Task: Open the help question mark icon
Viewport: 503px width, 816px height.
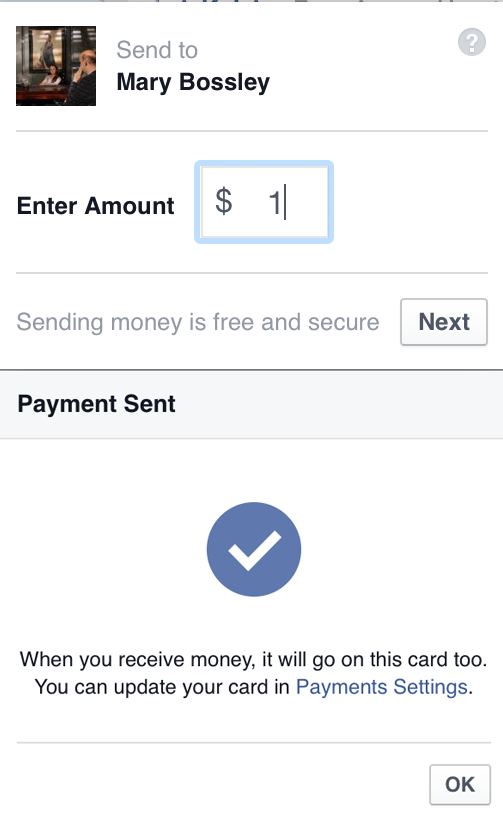Action: coord(472,42)
